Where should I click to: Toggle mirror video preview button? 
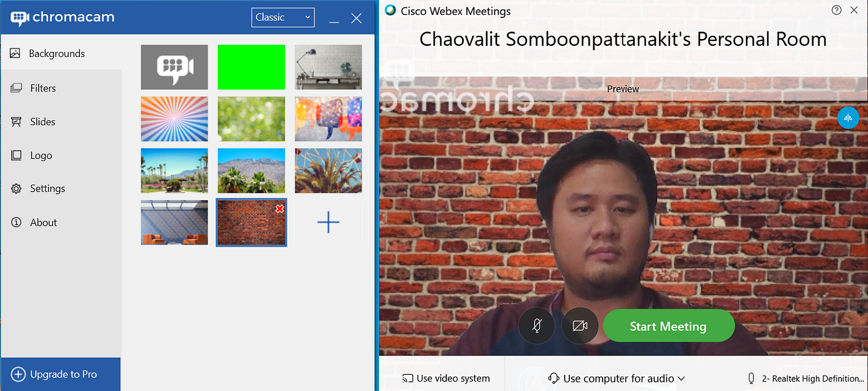[x=848, y=117]
